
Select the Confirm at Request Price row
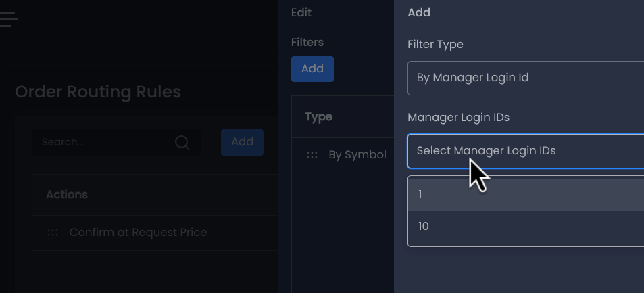click(x=155, y=233)
